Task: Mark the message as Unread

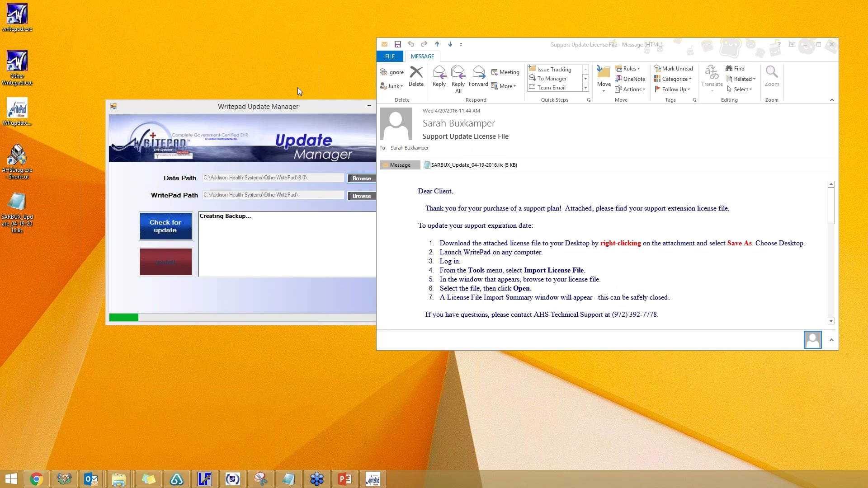Action: (x=673, y=69)
